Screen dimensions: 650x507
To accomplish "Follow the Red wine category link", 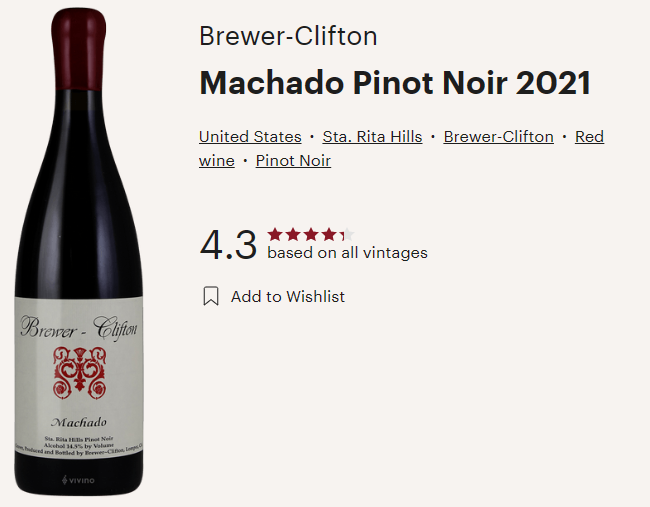I will [589, 137].
